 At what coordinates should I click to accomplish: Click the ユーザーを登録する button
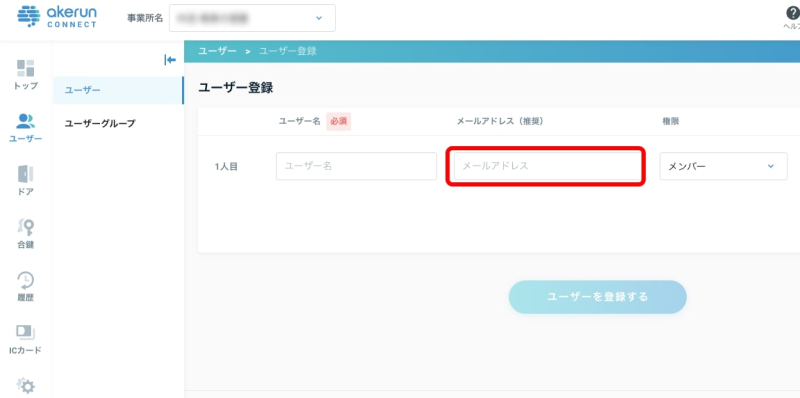click(597, 296)
